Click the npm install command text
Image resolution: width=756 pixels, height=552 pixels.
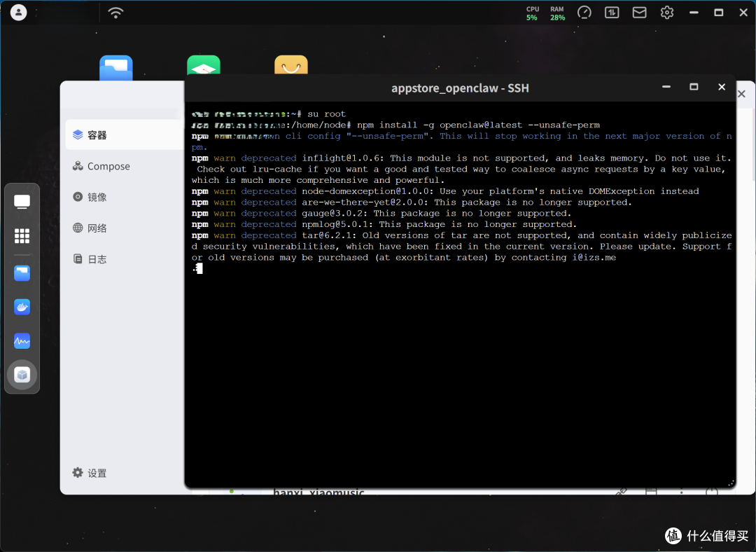(x=478, y=125)
